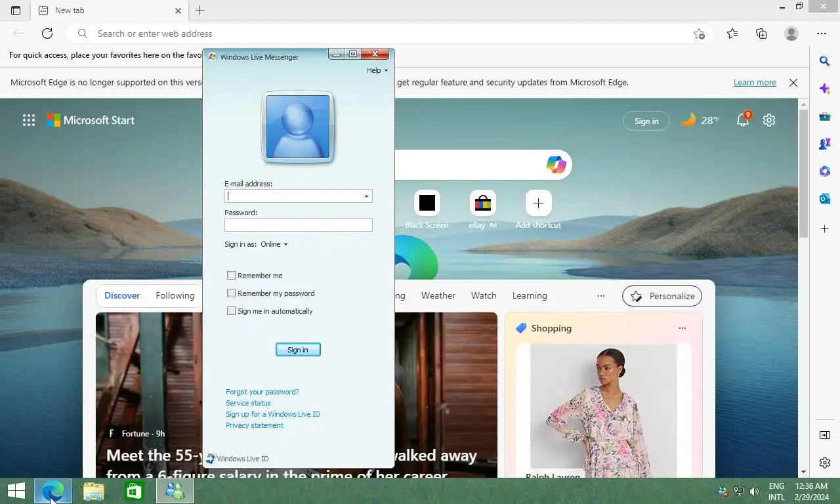The width and height of the screenshot is (840, 504).
Task: Open Edge sidebar Search icon
Action: pyautogui.click(x=825, y=61)
